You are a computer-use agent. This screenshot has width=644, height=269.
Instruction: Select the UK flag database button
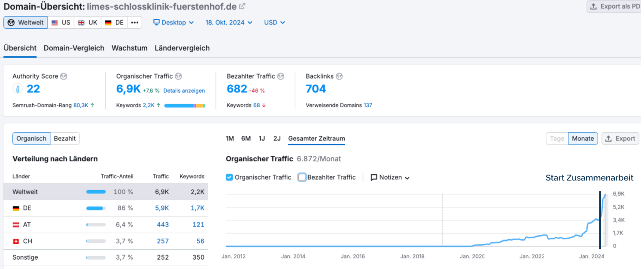(88, 23)
